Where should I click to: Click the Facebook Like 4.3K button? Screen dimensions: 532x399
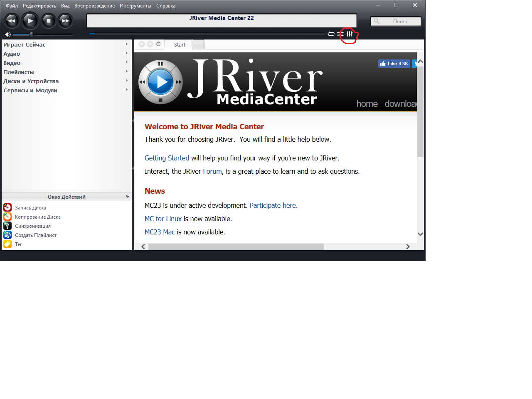(x=394, y=64)
